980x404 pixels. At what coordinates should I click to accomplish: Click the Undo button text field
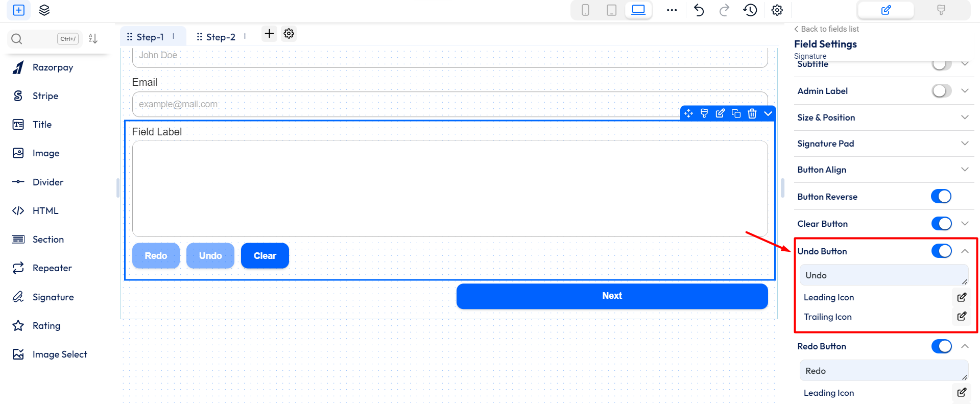(883, 275)
